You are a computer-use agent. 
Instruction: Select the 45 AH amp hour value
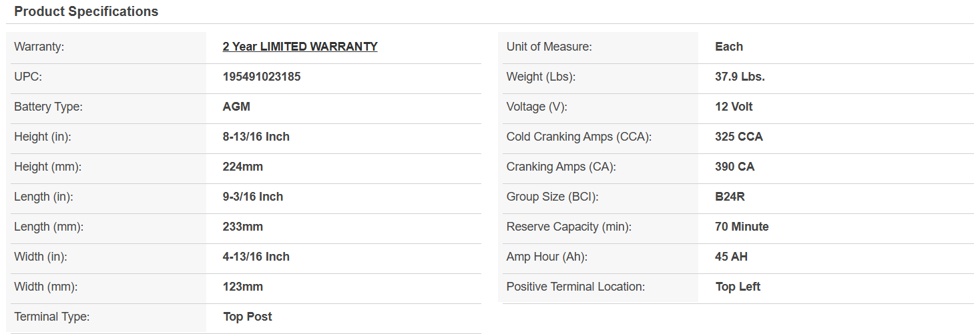click(x=731, y=257)
